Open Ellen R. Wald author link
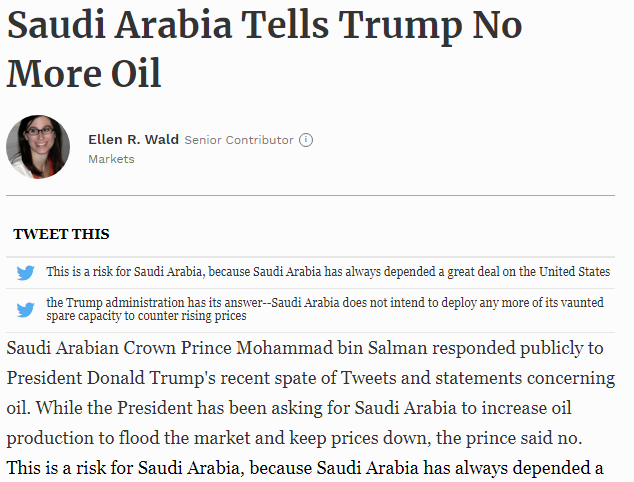The height and width of the screenshot is (482, 634). pos(133,140)
